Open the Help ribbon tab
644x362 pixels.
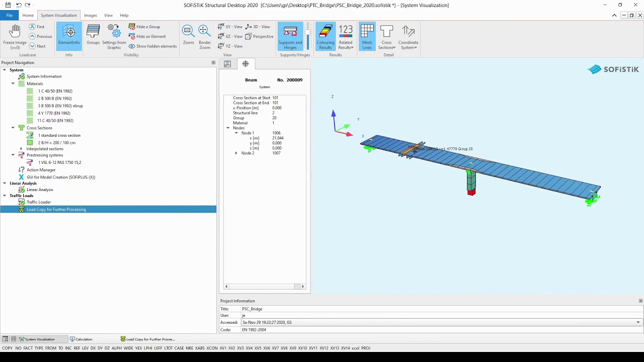click(124, 15)
